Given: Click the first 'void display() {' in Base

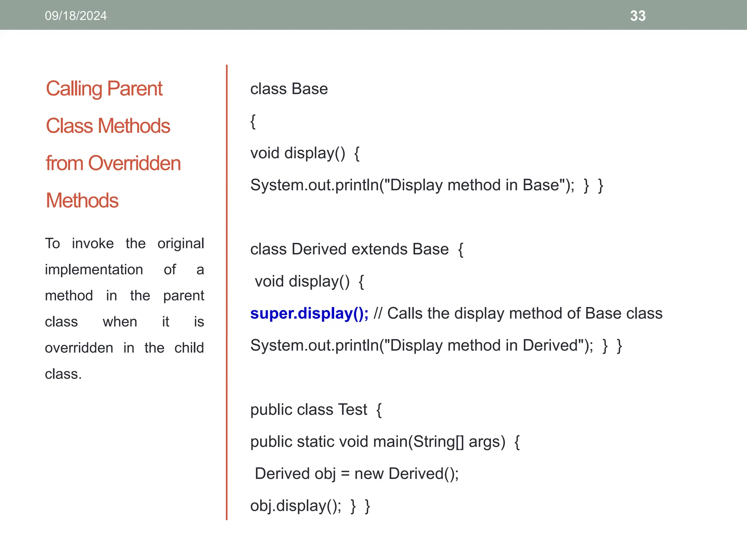Looking at the screenshot, I should (305, 153).
